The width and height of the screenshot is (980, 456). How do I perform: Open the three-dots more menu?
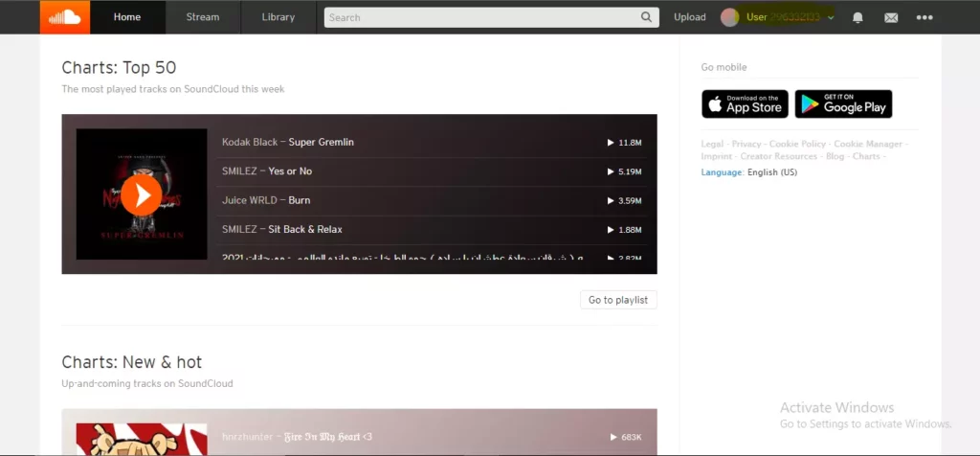point(924,17)
